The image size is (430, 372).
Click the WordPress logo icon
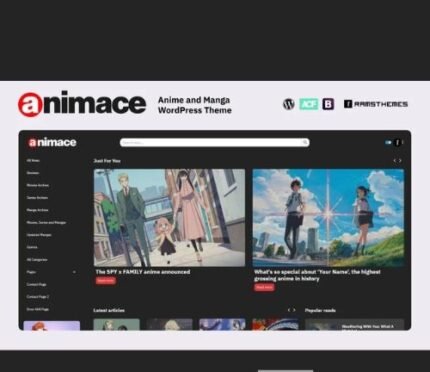click(289, 104)
